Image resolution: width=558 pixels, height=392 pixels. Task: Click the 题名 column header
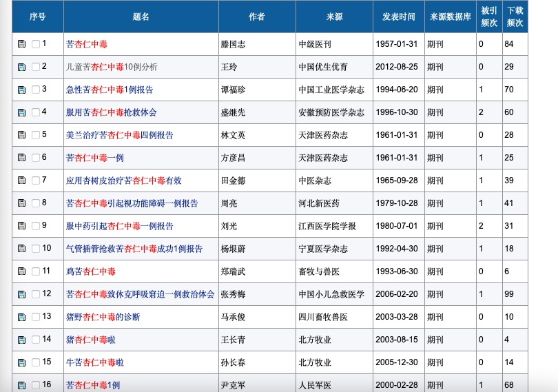coord(141,17)
